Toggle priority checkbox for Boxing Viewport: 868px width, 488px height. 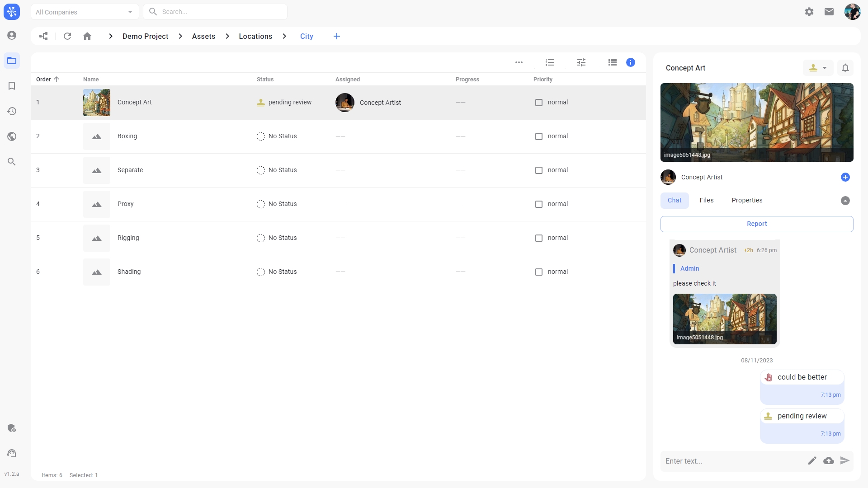(539, 136)
